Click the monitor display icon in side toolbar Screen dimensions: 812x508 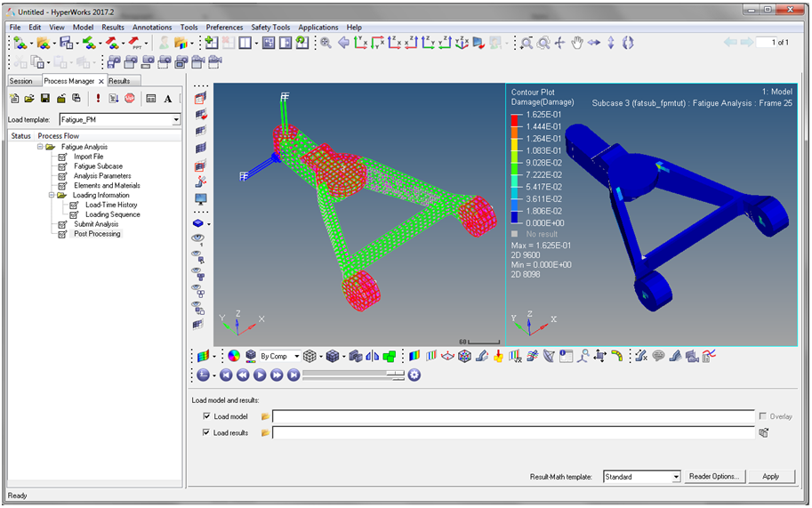200,198
